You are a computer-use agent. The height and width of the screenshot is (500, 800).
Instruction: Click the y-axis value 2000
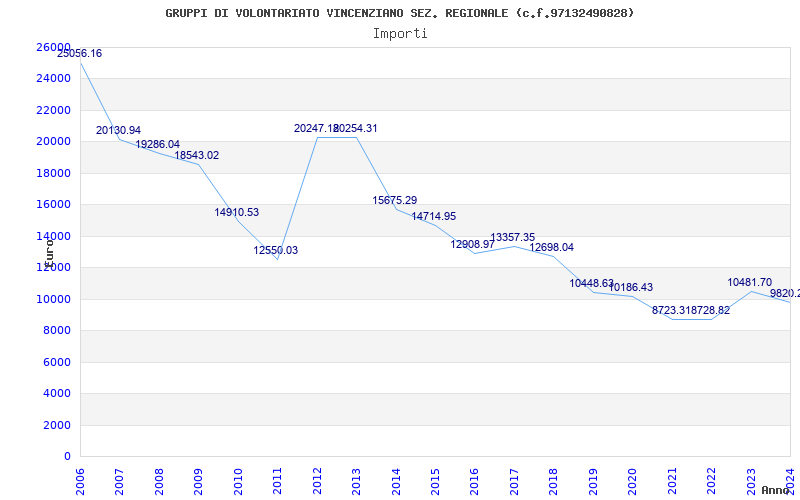pos(57,425)
